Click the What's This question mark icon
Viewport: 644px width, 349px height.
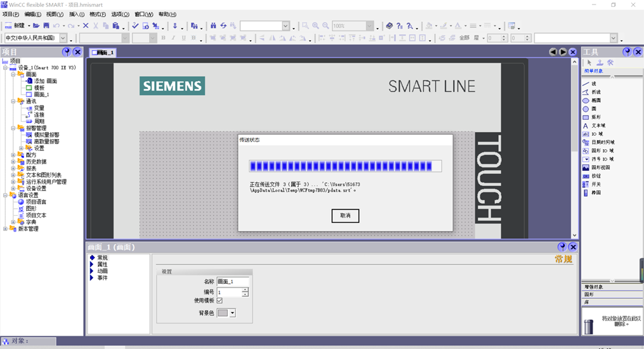click(x=400, y=26)
